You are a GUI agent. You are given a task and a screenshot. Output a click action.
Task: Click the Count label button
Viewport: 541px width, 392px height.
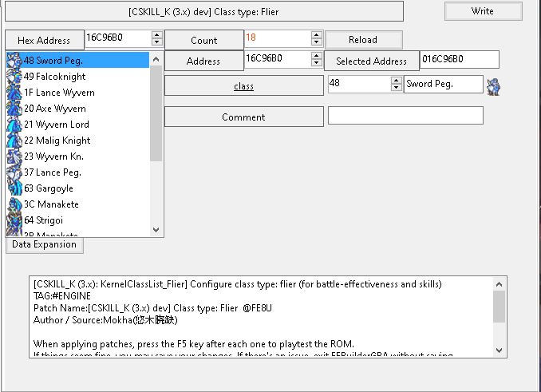click(x=204, y=41)
